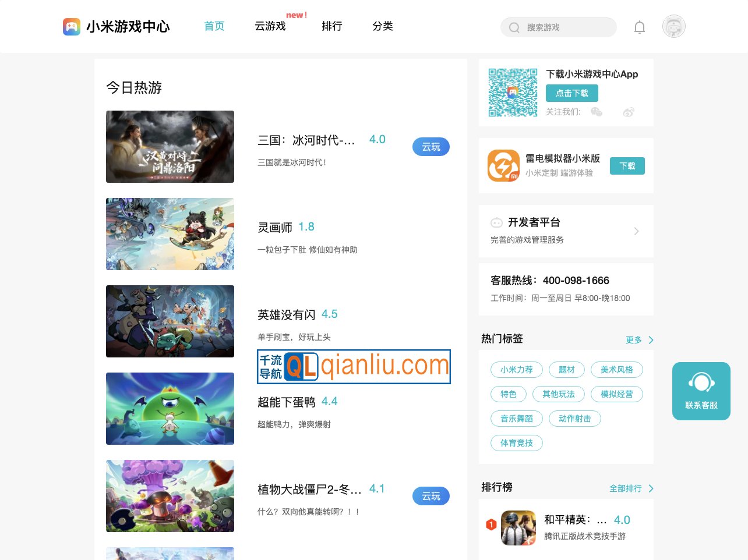Screen dimensions: 748x560
Task: Click the 点击下载 App button
Action: pos(571,93)
